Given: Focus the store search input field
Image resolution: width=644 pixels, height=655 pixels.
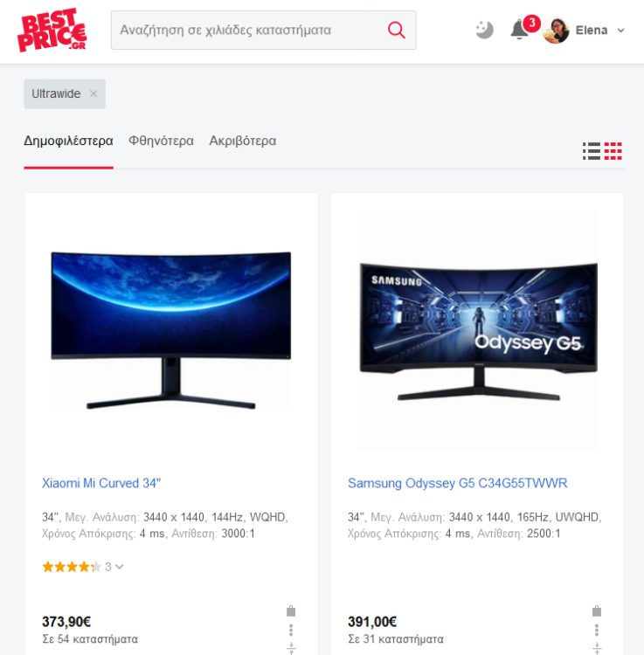Looking at the screenshot, I should [x=251, y=30].
